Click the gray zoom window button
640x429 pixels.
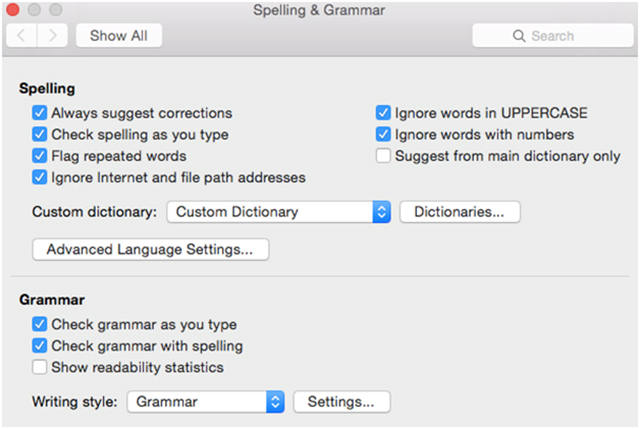pos(56,9)
